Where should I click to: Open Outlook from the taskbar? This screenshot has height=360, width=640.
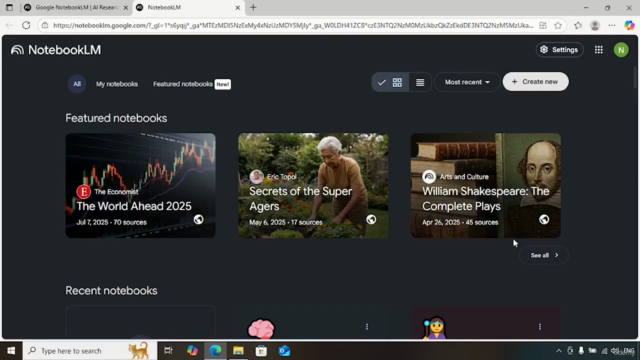[284, 351]
